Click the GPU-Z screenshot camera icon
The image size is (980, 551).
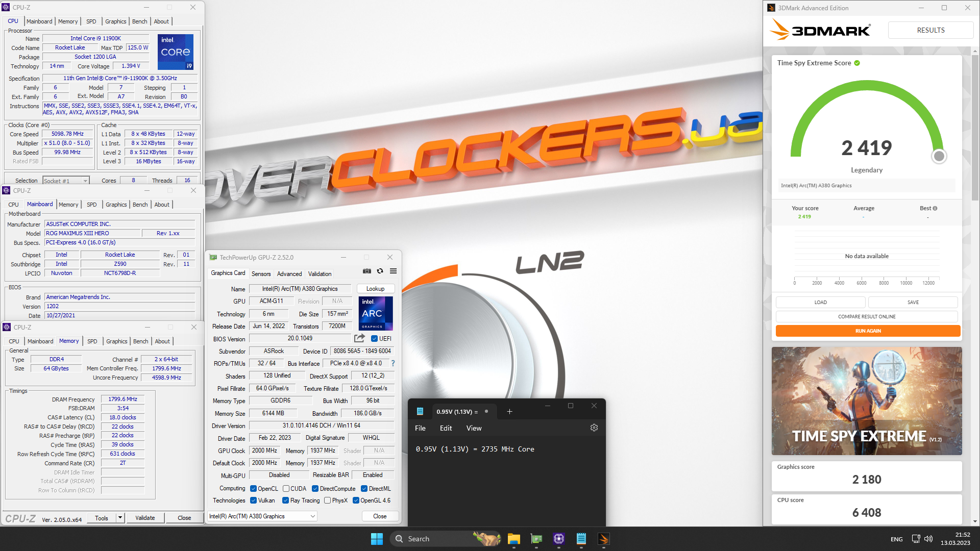[x=366, y=271]
